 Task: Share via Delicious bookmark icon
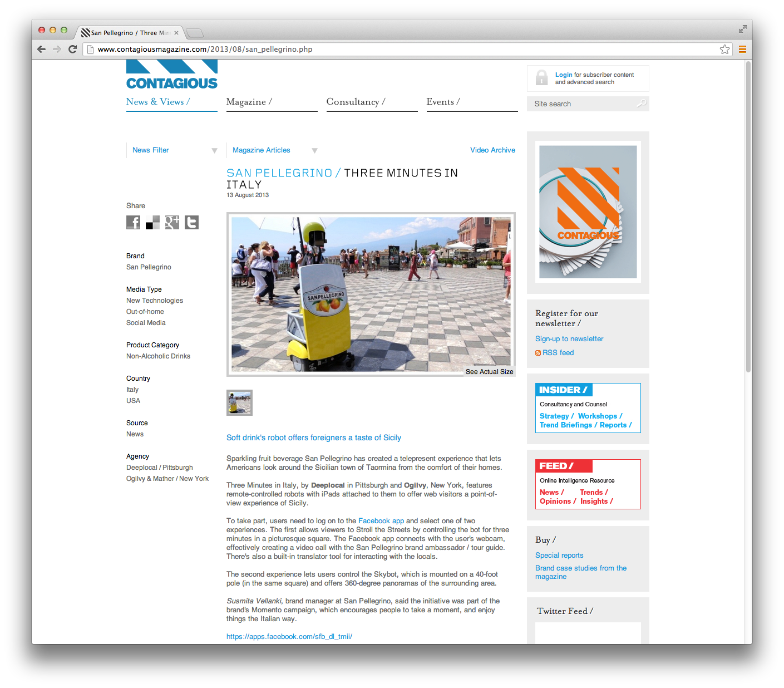tap(152, 223)
